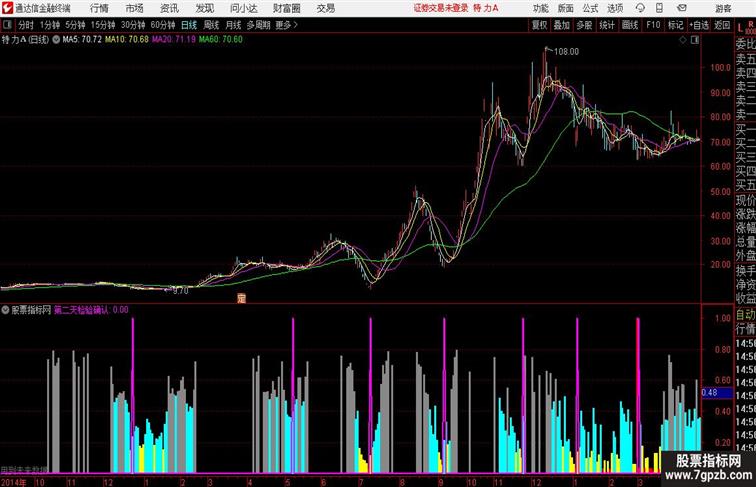The image size is (756, 487).
Task: Toggle the side panel icon at chart top-right
Action: tap(695, 40)
